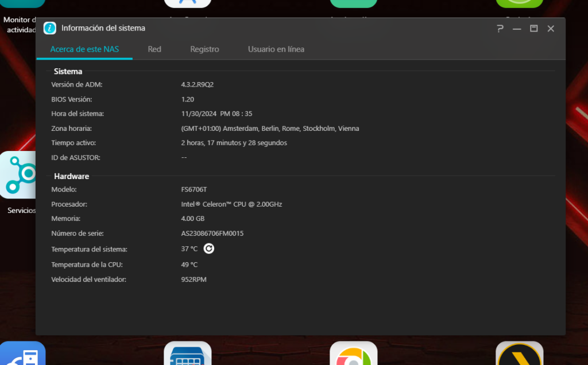Click the Modelo label

(x=64, y=189)
